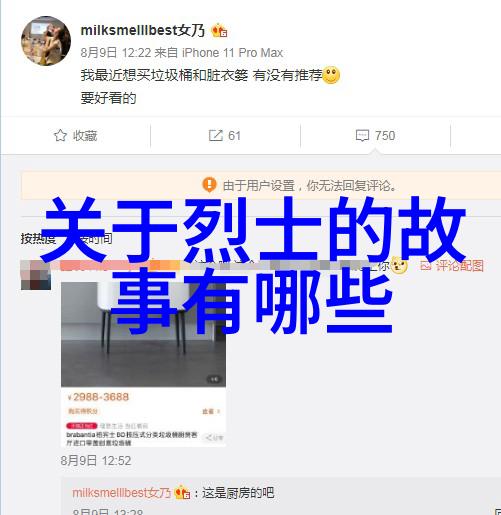Click the iPhone 11 Pro Max source link

[x=232, y=53]
